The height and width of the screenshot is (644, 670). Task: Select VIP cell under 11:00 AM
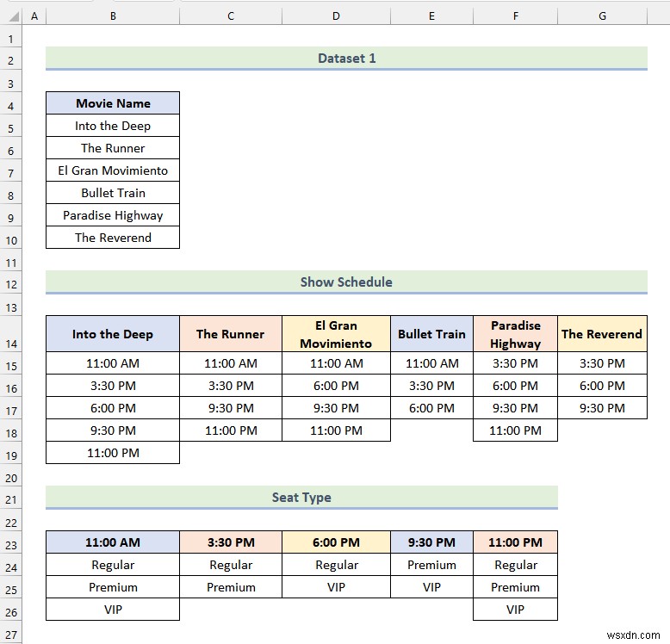click(x=113, y=610)
